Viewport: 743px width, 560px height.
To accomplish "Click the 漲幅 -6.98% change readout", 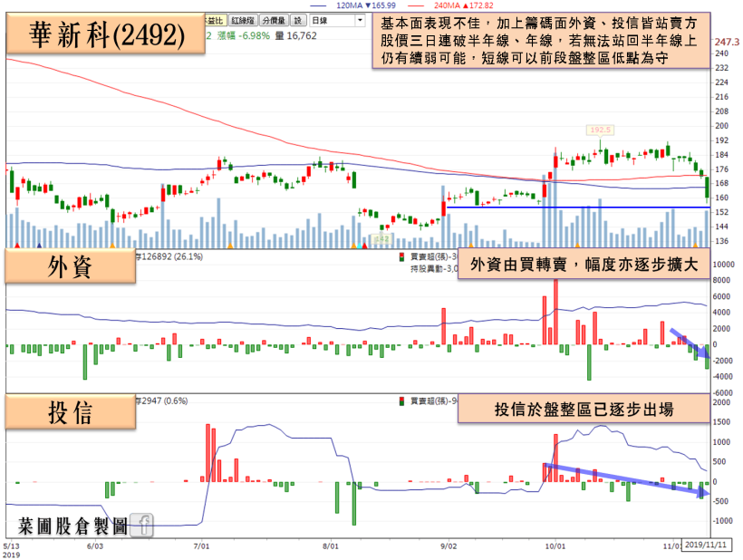I will 244,36.
